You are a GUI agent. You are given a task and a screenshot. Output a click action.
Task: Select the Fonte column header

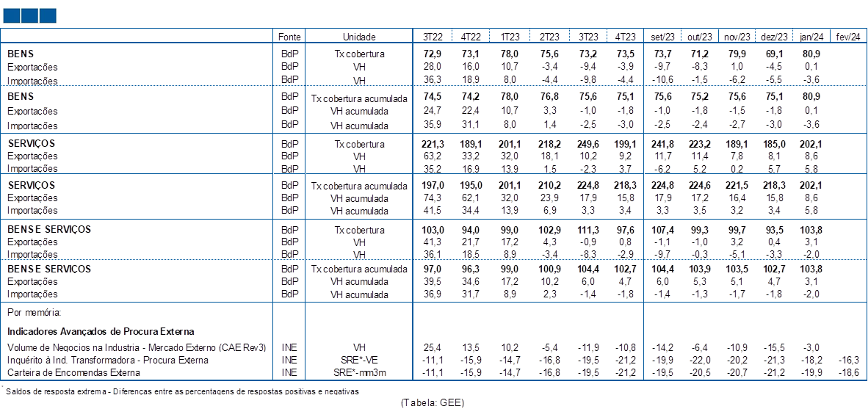pyautogui.click(x=290, y=37)
